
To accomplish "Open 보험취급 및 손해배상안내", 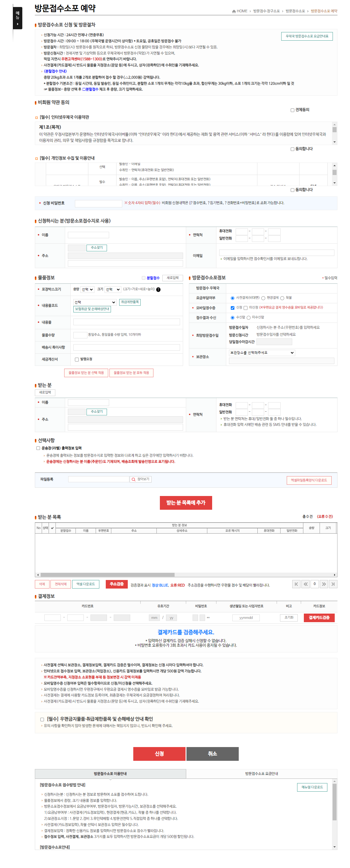I will (x=92, y=309).
